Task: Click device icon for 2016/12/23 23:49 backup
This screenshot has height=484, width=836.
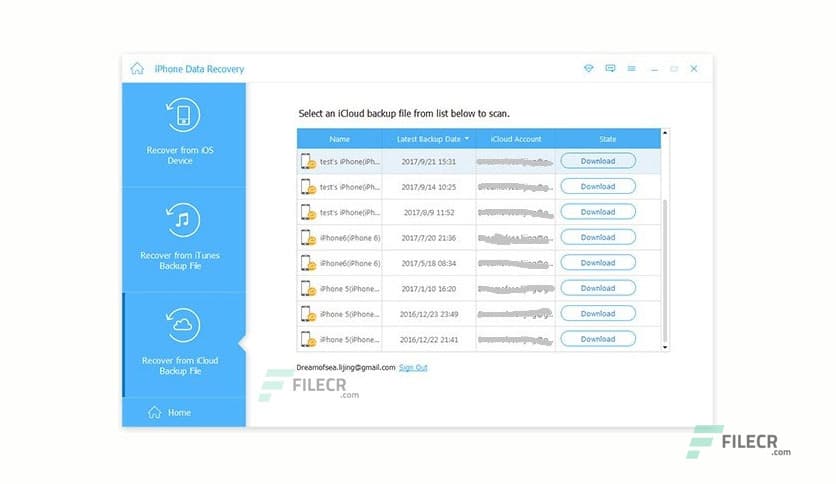Action: pos(308,314)
